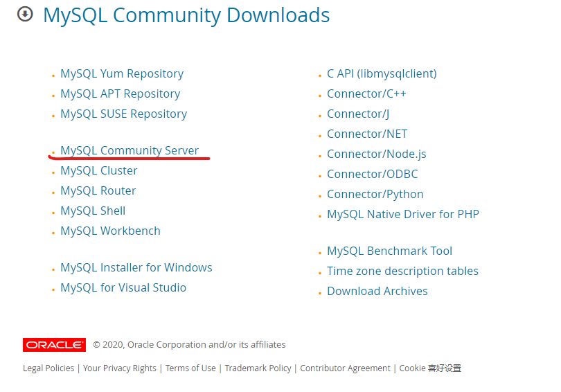Viewport: 561px width, 392px height.
Task: Open the MySQL Router link
Action: (x=98, y=190)
